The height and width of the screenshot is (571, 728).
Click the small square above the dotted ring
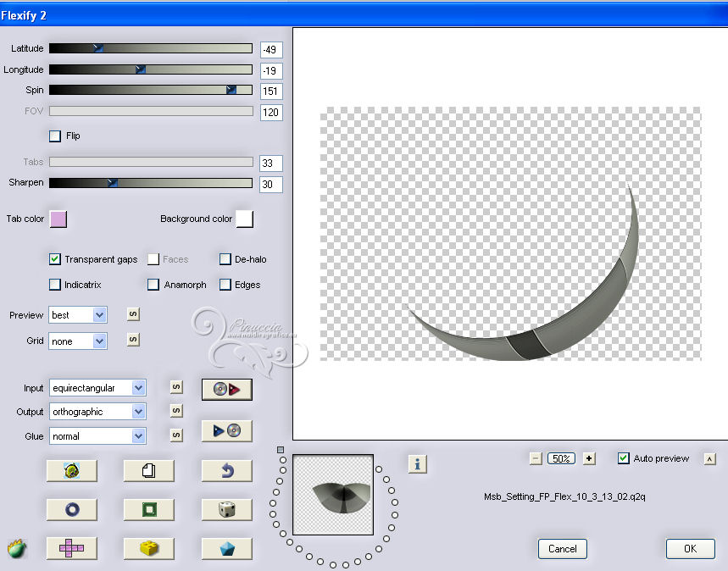coord(281,450)
